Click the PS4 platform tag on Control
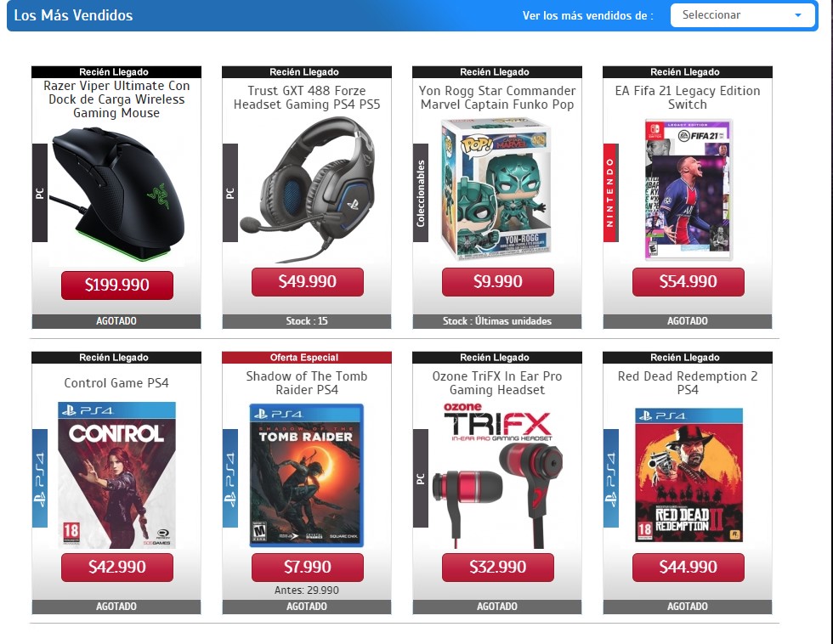Screen dimensions: 833x644 pyautogui.click(x=40, y=477)
